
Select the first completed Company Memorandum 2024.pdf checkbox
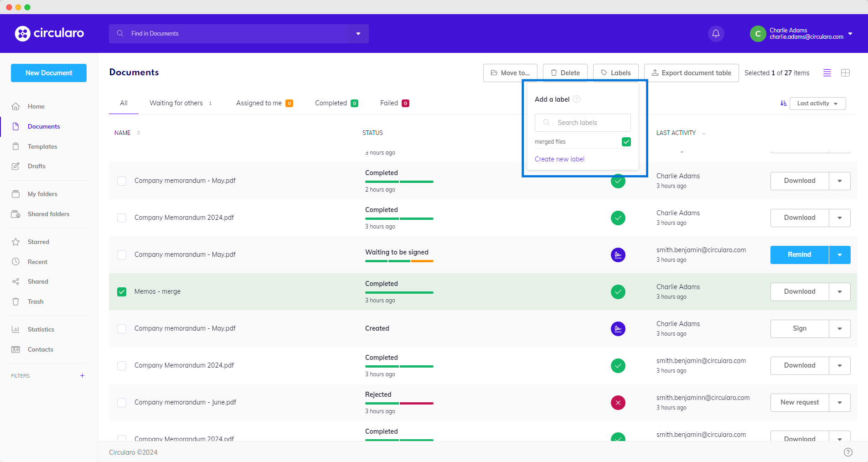[122, 218]
